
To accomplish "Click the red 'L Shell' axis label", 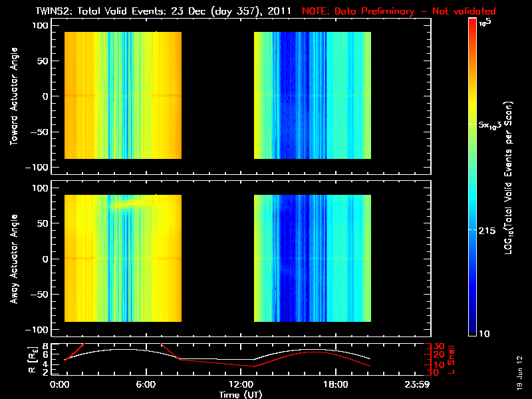I will [x=451, y=360].
